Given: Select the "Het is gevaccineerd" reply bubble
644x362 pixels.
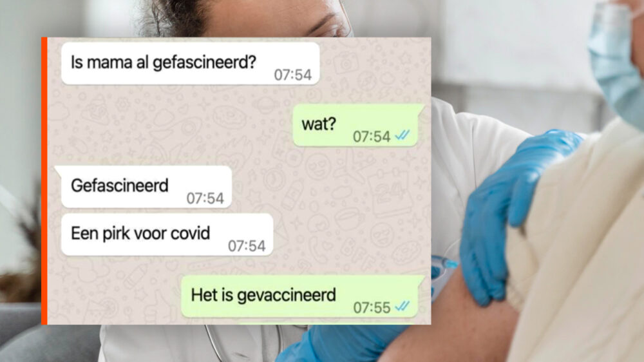Looking at the screenshot, I should point(302,296).
